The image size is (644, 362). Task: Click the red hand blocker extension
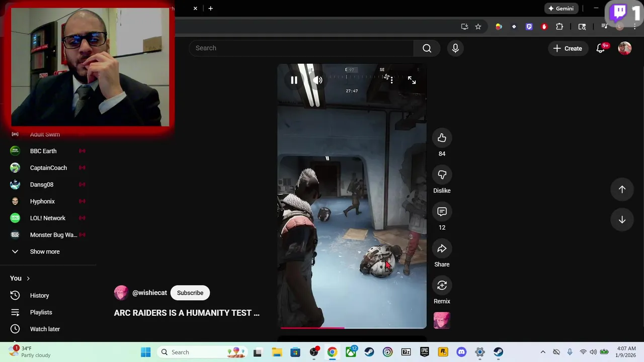[544, 27]
